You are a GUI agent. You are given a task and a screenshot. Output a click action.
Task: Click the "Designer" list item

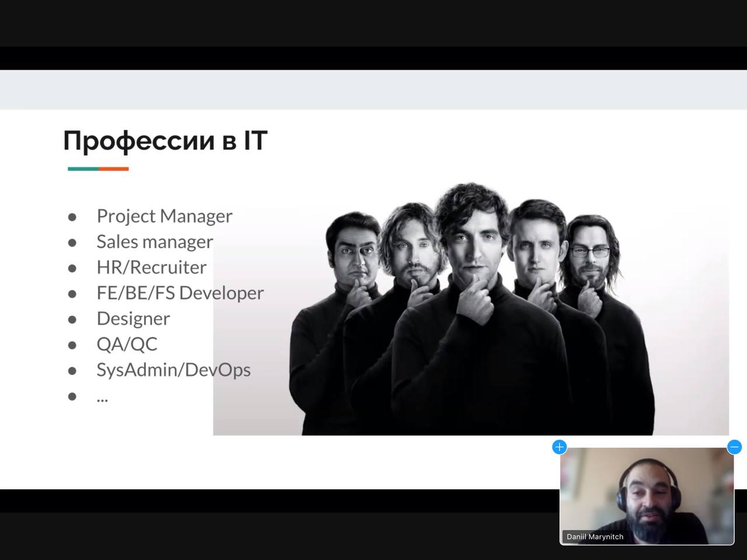pos(133,318)
